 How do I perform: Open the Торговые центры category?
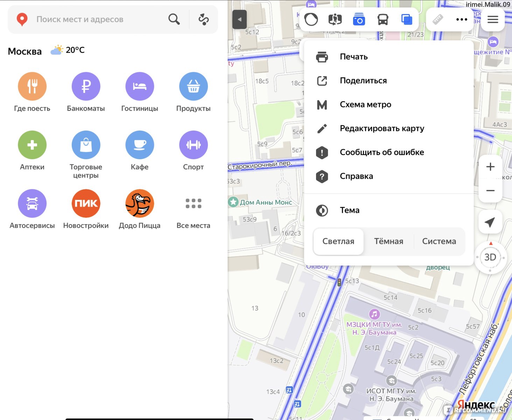[x=86, y=155]
